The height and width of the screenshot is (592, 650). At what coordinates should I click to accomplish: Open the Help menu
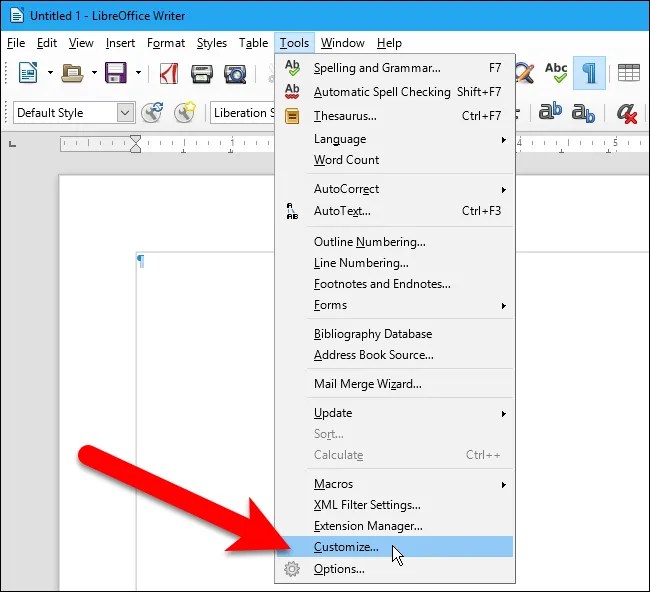point(389,43)
